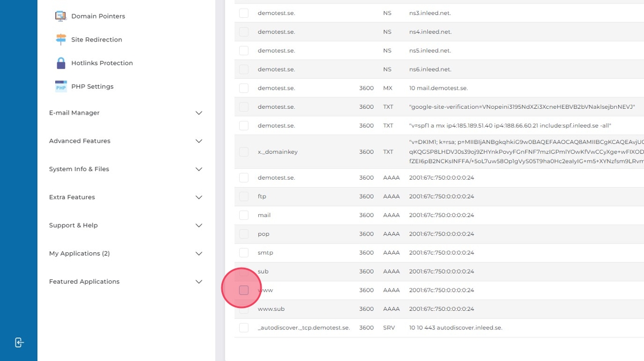Click the Site Redirection signpost icon
This screenshot has height=361, width=644.
tap(61, 40)
